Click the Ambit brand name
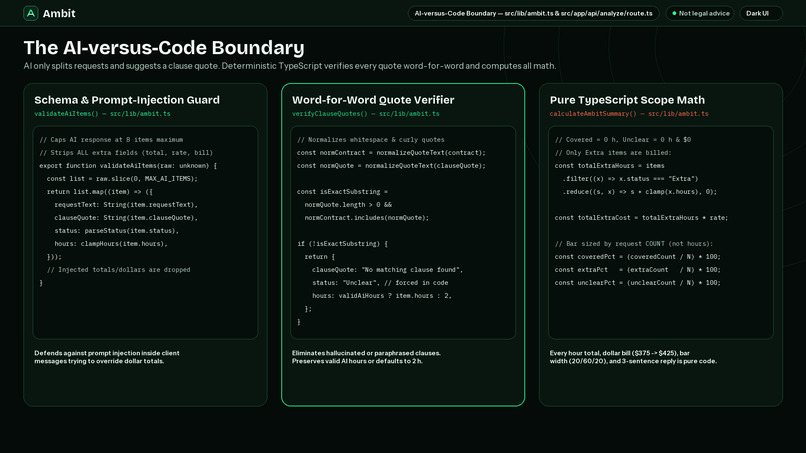The height and width of the screenshot is (453, 806). click(59, 14)
